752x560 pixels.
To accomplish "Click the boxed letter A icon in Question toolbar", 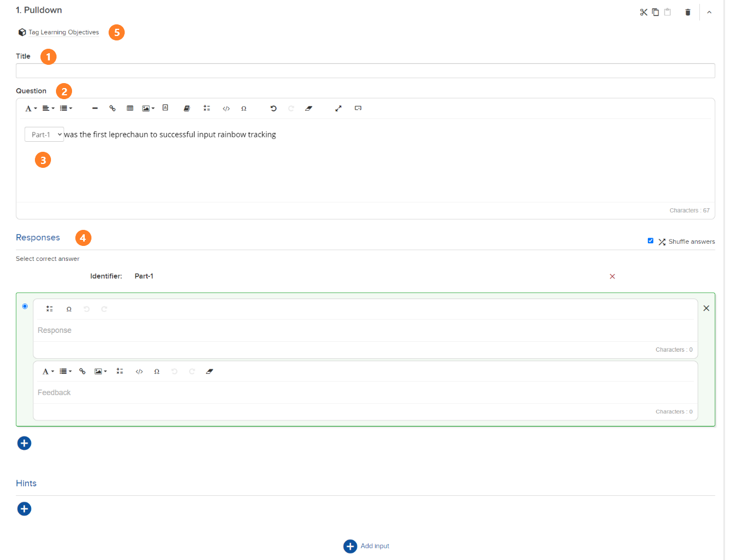I will [x=165, y=108].
